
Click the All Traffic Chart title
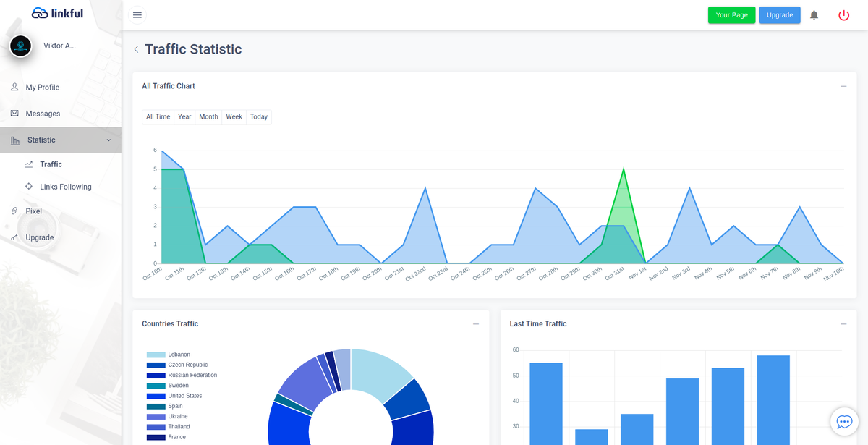tap(169, 86)
